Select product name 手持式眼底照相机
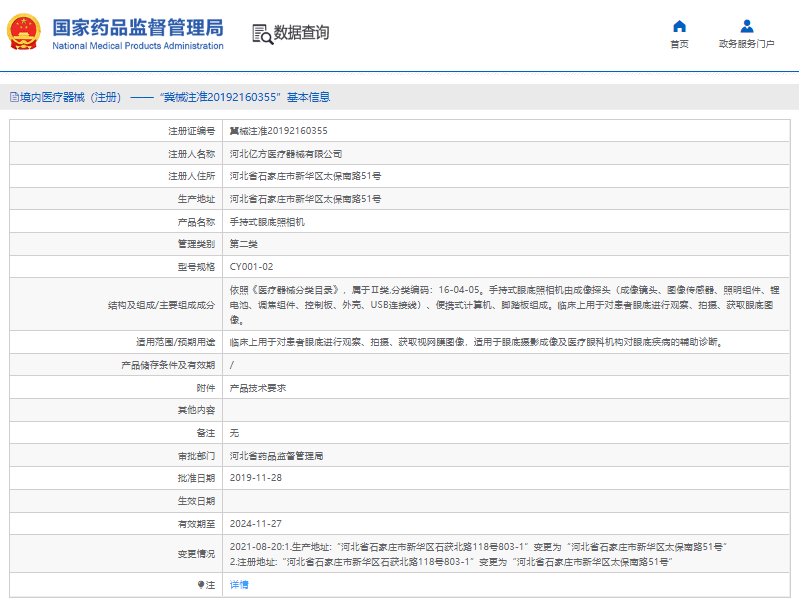Image resolution: width=799 pixels, height=605 pixels. 267,222
